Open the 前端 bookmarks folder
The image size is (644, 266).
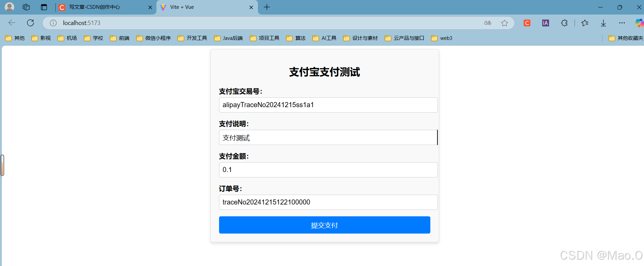click(x=120, y=38)
